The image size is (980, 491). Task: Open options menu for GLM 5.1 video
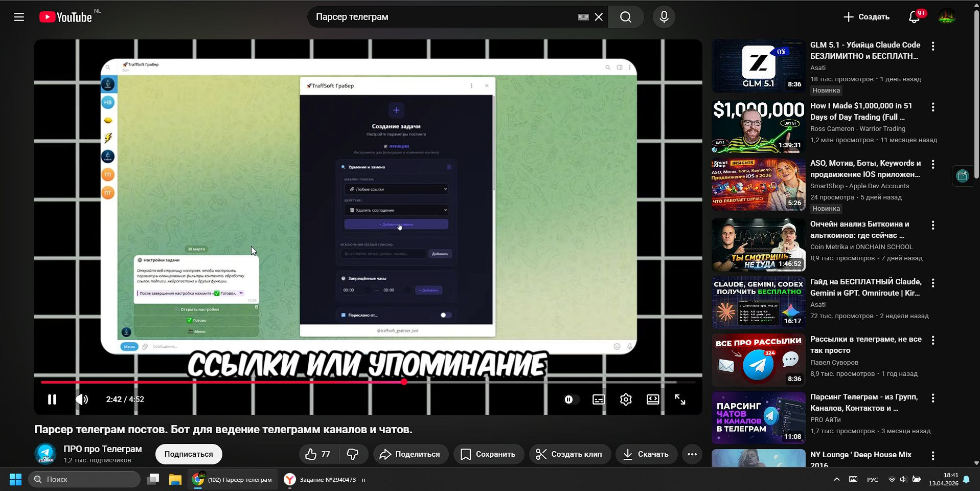click(x=933, y=46)
